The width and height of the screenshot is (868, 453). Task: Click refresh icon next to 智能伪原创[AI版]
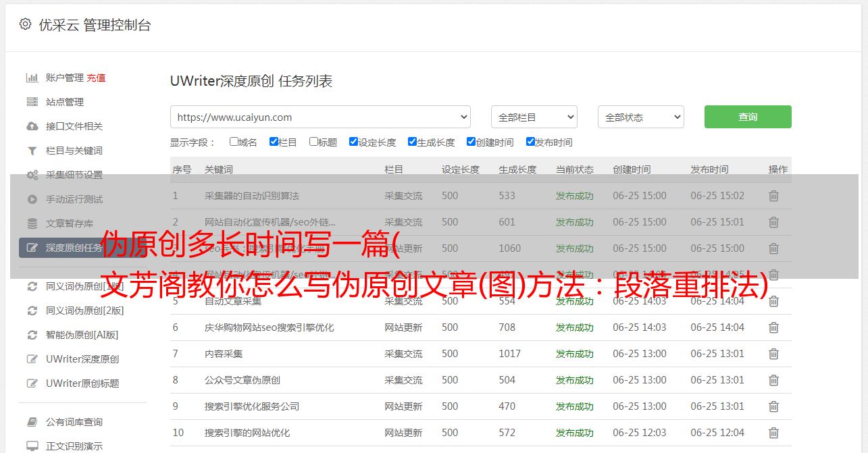click(x=32, y=335)
